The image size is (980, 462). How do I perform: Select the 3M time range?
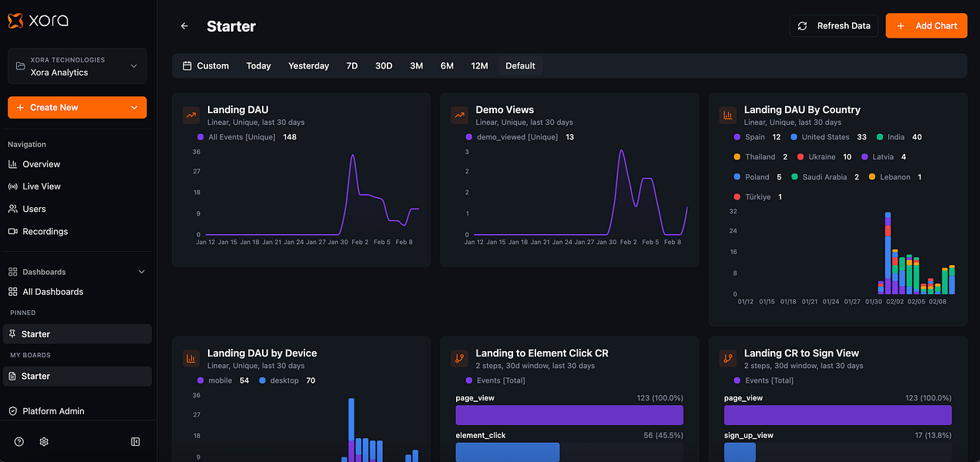tap(417, 66)
